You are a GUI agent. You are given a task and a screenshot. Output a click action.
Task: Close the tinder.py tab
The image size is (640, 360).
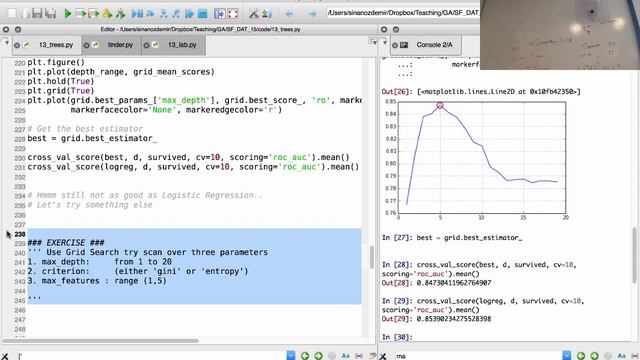87,45
